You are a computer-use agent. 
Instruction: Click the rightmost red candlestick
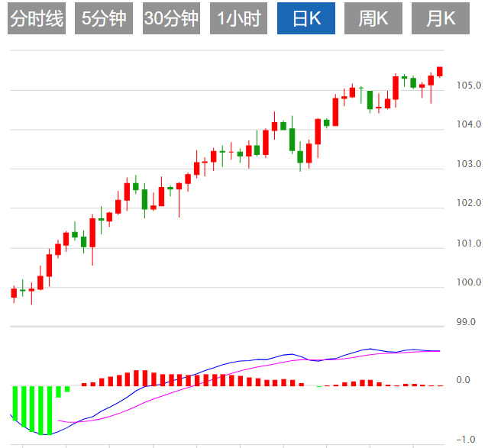pyautogui.click(x=440, y=71)
